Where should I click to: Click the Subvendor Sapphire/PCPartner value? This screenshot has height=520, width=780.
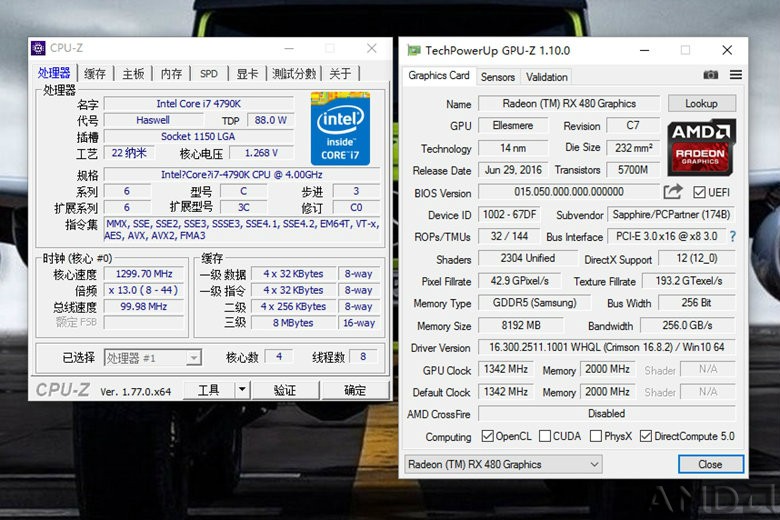(x=671, y=214)
